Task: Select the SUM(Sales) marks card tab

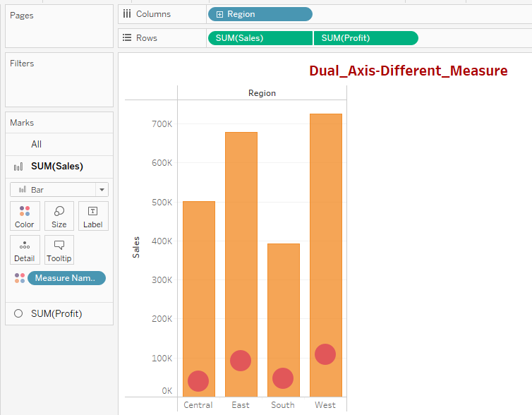Action: tap(56, 167)
